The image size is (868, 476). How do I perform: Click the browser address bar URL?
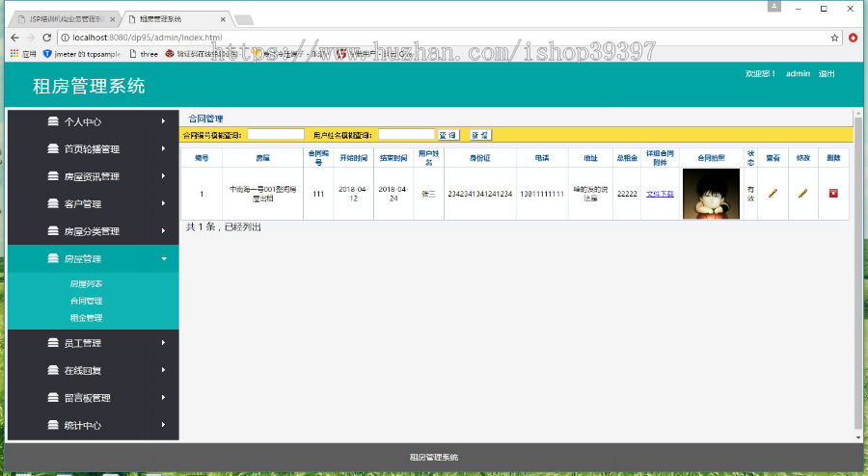click(x=148, y=38)
